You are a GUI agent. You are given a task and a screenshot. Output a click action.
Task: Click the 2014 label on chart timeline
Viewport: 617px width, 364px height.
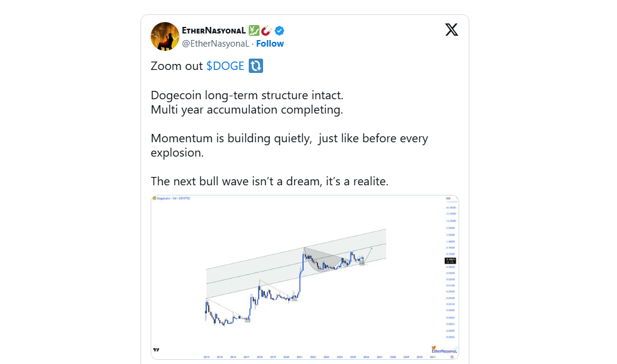(x=205, y=357)
